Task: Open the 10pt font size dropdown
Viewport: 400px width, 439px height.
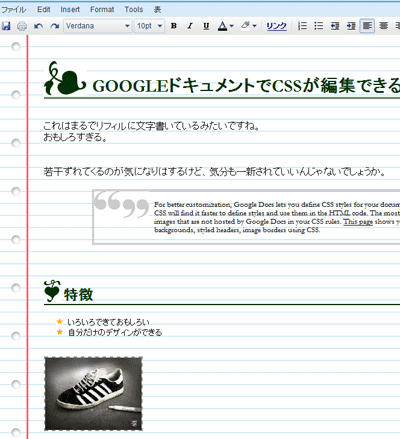Action: (x=150, y=26)
